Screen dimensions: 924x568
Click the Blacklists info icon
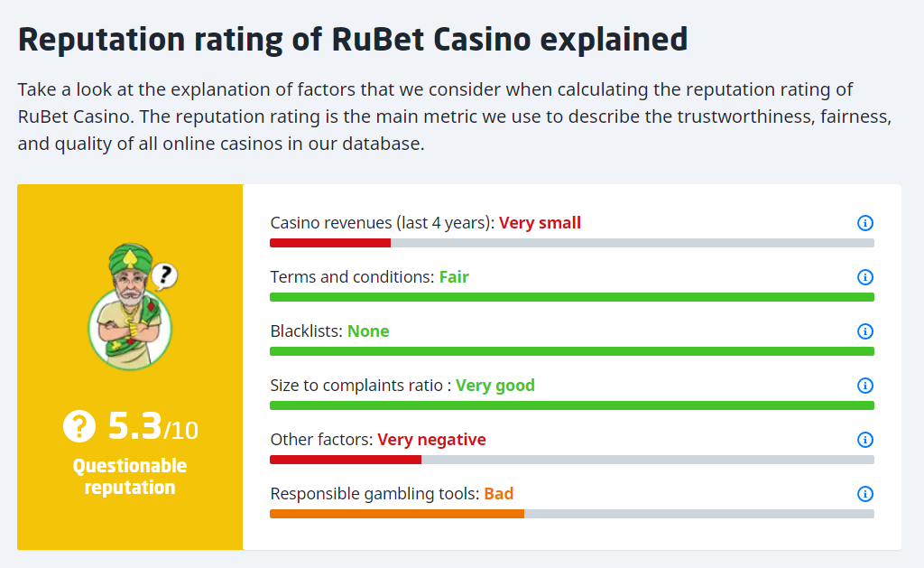(865, 331)
